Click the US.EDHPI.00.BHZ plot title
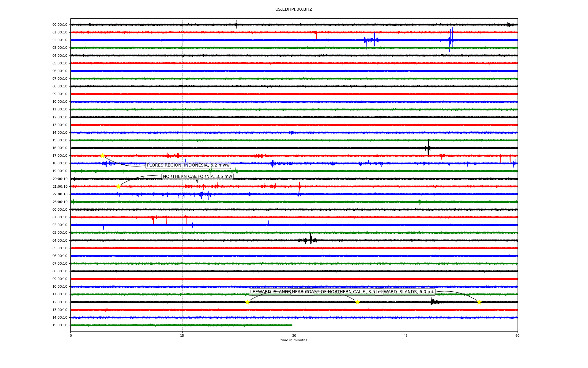The width and height of the screenshot is (588, 368). click(293, 10)
